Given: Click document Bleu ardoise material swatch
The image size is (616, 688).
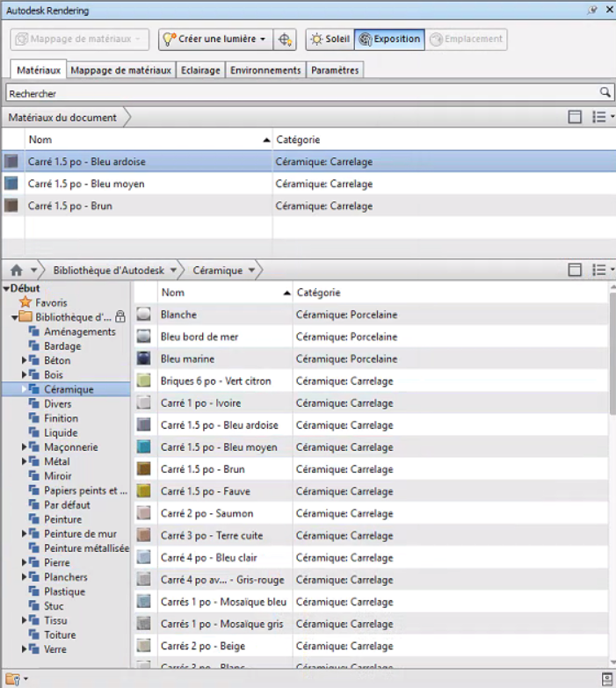Looking at the screenshot, I should coord(11,162).
